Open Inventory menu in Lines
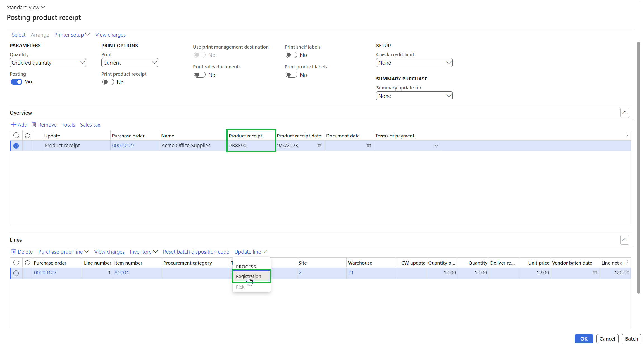 pyautogui.click(x=144, y=252)
